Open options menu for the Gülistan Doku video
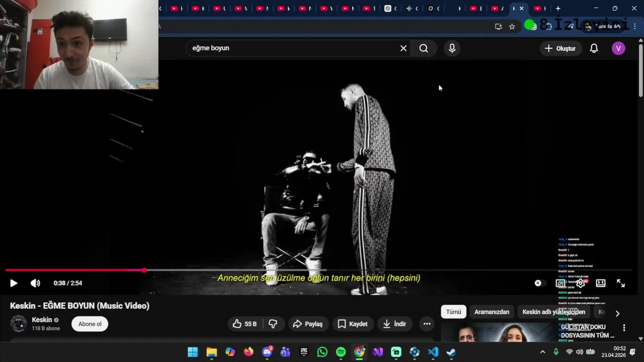 624,328
